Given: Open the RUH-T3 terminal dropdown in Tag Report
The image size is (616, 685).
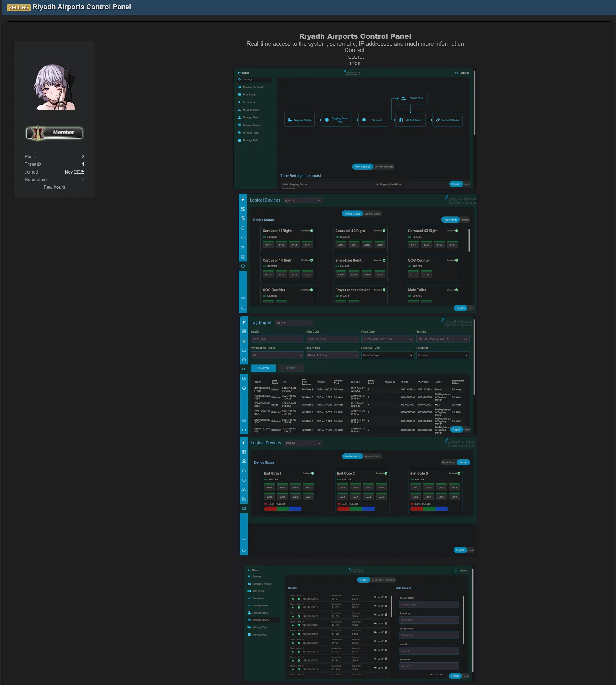Looking at the screenshot, I should (x=294, y=323).
